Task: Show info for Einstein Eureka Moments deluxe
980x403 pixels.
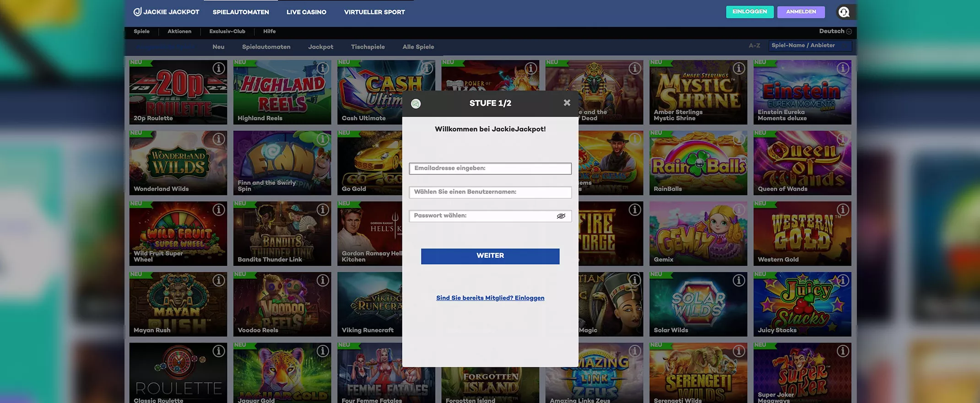Action: click(843, 68)
